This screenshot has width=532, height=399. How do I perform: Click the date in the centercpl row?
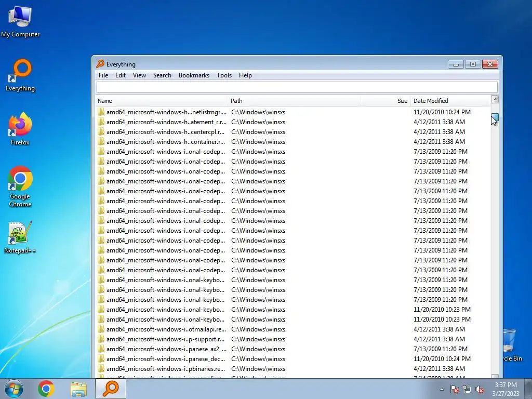coord(439,131)
